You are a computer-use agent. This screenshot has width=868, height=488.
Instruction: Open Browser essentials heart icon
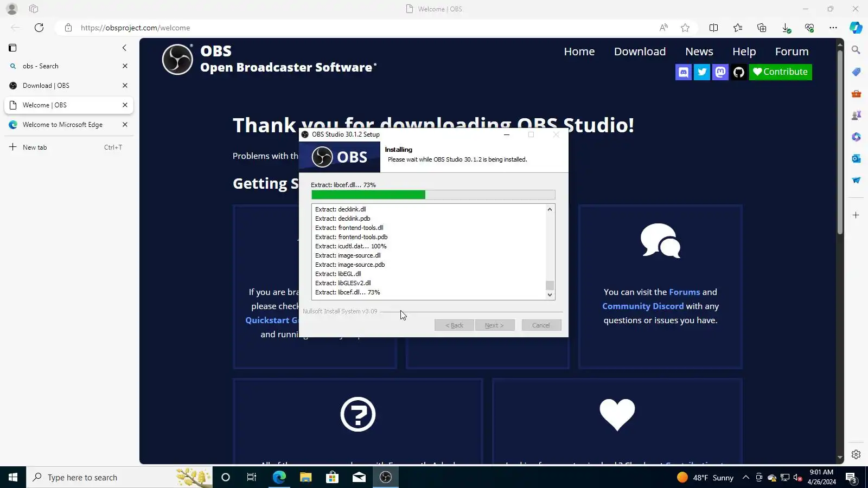[809, 28]
